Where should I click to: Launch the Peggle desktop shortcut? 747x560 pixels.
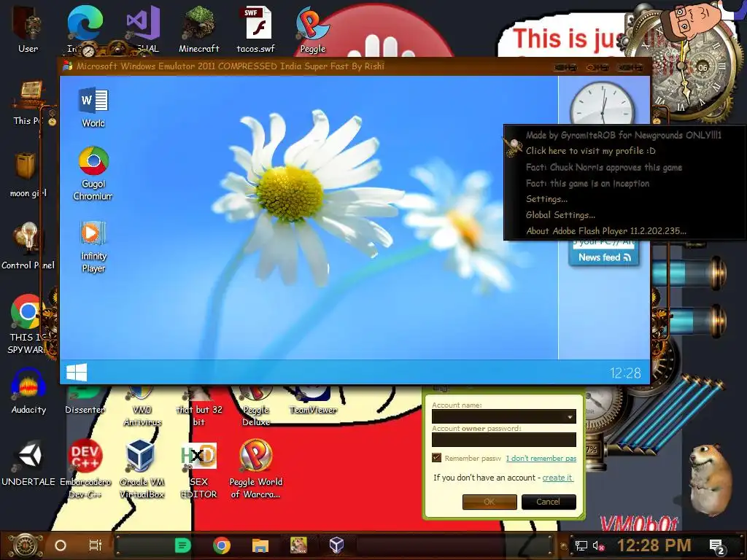pos(312,28)
